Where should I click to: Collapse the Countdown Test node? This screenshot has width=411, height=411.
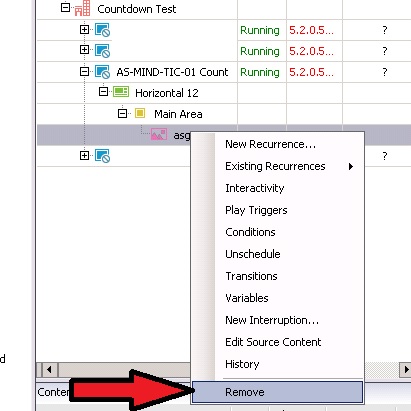click(66, 8)
